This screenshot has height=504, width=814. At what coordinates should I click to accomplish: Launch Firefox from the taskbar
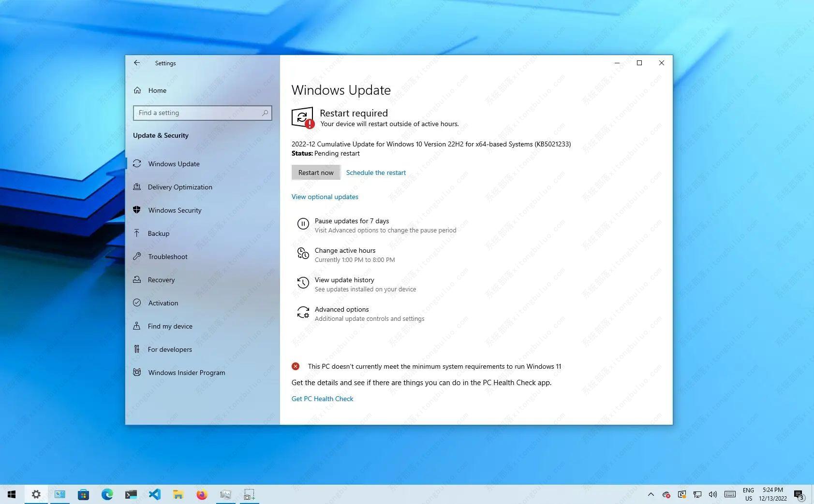[202, 494]
